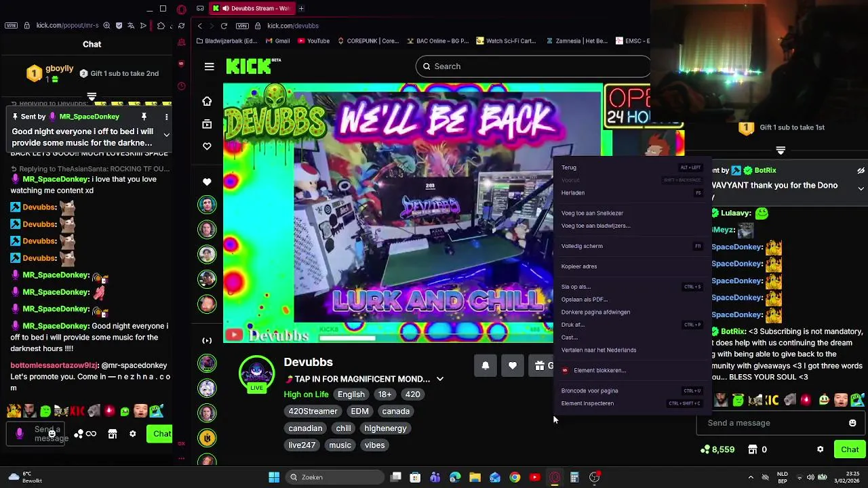Show hidden system tray icons

750,477
